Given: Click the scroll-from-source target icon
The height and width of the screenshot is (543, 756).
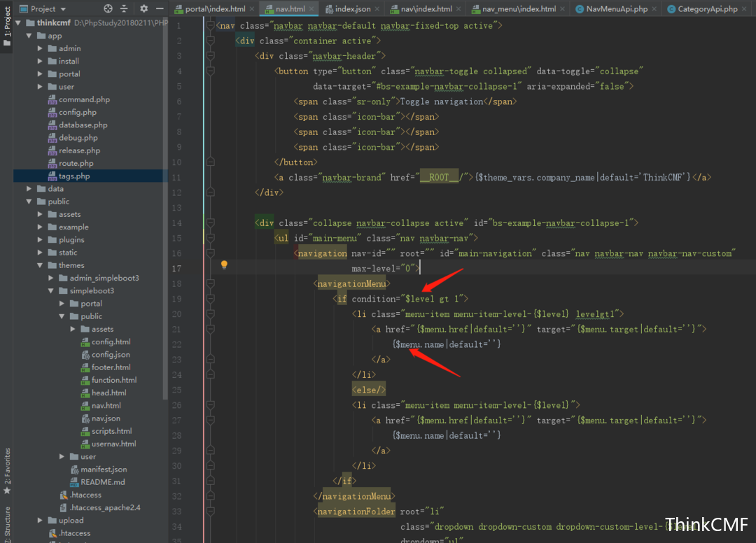Looking at the screenshot, I should [x=108, y=8].
